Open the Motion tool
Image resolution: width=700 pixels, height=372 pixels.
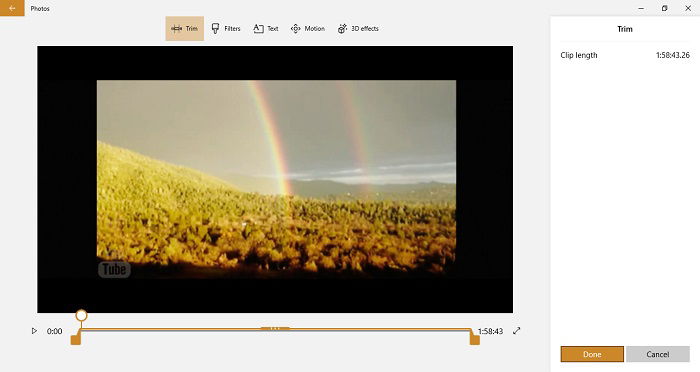[308, 29]
